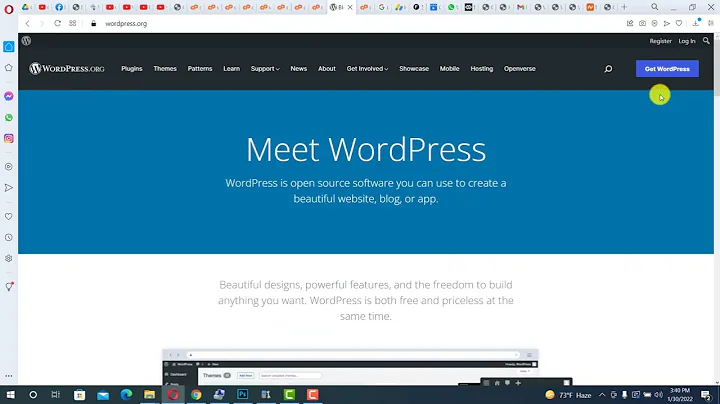The width and height of the screenshot is (720, 404).
Task: Open the Speed Dial grid icon beside reload
Action: (73, 23)
